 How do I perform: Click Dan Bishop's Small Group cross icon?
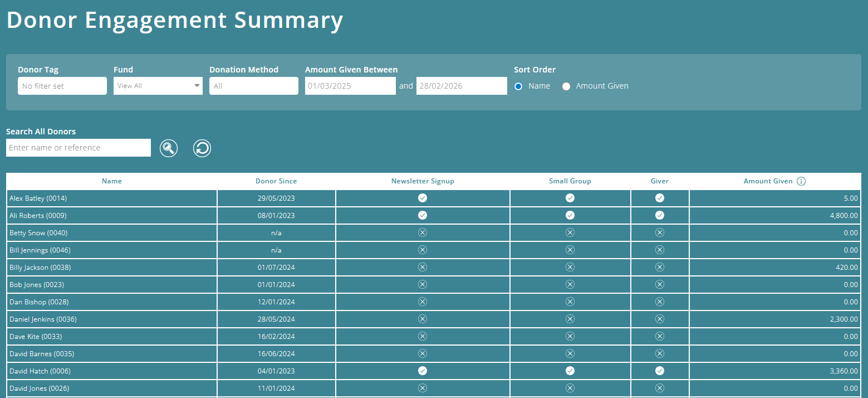[570, 302]
